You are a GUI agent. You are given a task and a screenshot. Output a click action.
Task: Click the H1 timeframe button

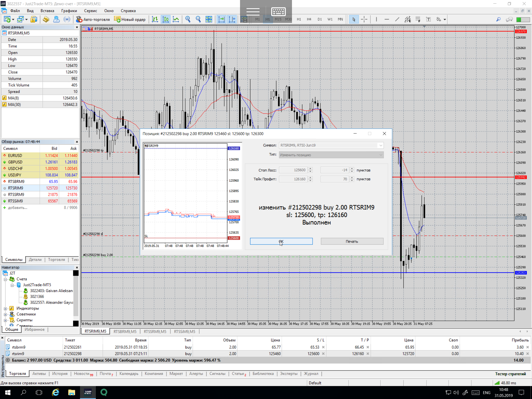(x=299, y=19)
